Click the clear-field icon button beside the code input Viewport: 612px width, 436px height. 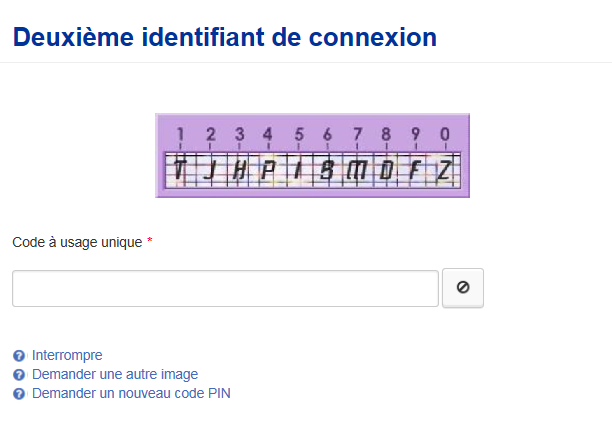[x=463, y=288]
